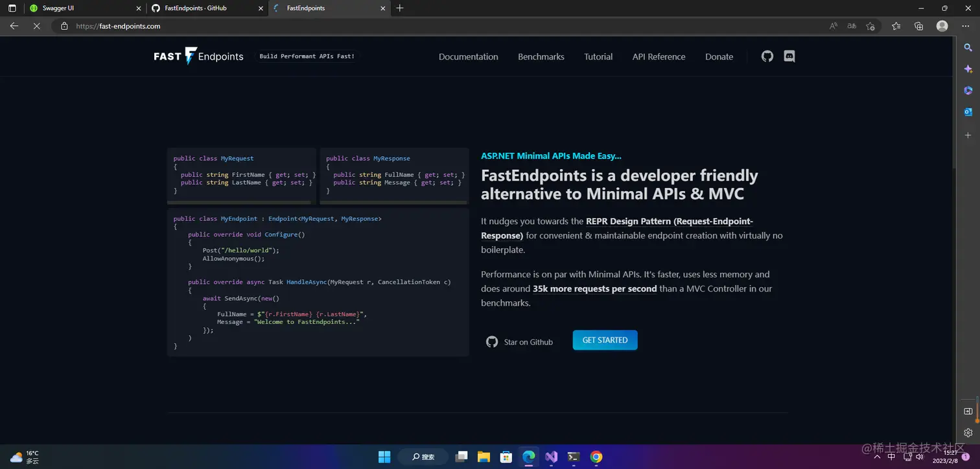
Task: Open the Discord icon in site header
Action: (789, 56)
